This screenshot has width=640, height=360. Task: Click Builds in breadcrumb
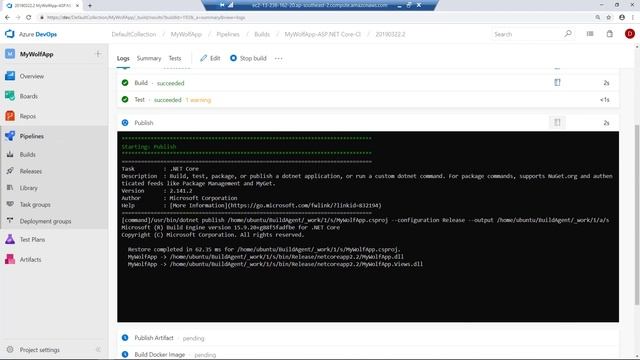point(262,34)
